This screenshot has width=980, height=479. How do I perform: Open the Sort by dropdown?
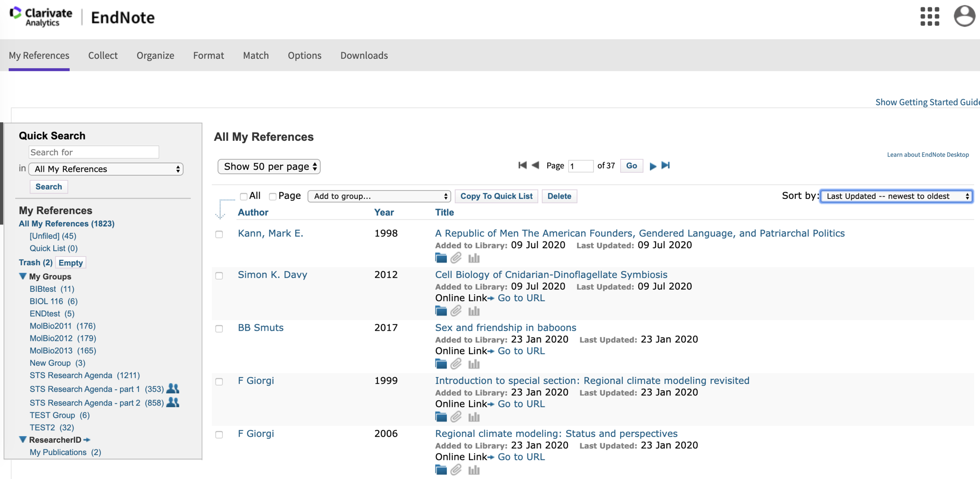896,196
